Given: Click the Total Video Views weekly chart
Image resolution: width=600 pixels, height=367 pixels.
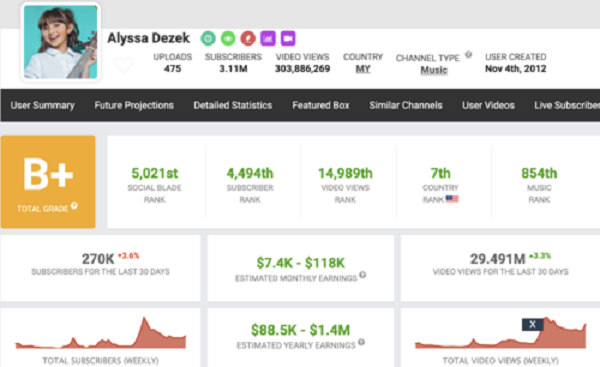Looking at the screenshot, I should pos(501,333).
